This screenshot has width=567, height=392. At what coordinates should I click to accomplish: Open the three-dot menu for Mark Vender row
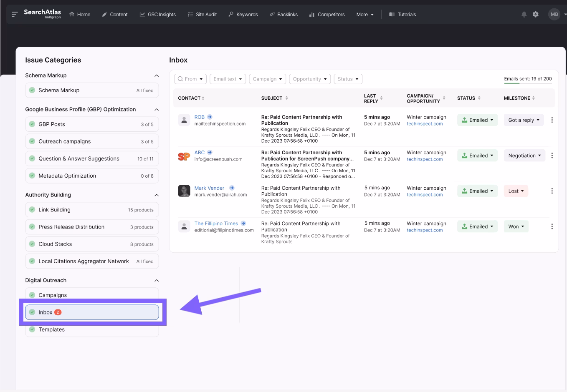pyautogui.click(x=552, y=191)
